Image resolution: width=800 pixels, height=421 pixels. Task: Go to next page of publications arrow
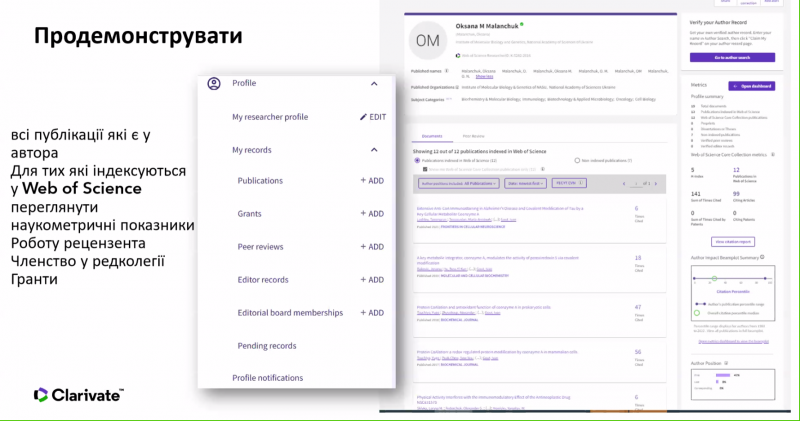[656, 184]
